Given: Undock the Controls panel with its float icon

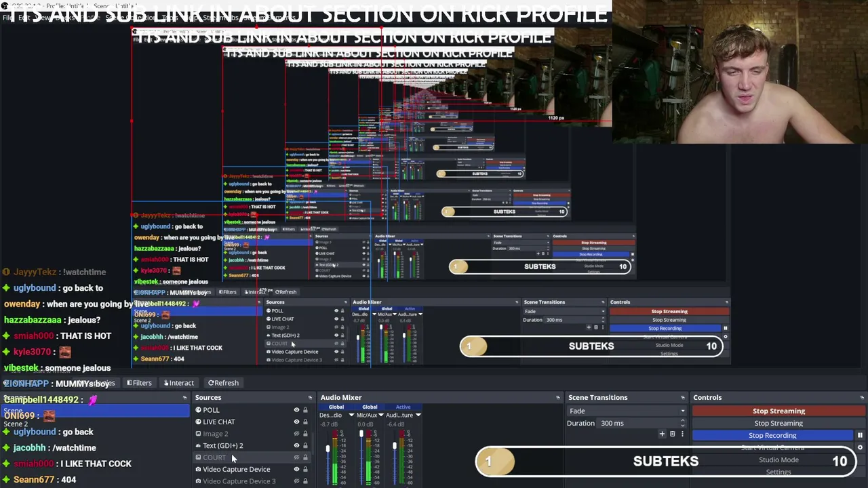Looking at the screenshot, I should point(862,398).
